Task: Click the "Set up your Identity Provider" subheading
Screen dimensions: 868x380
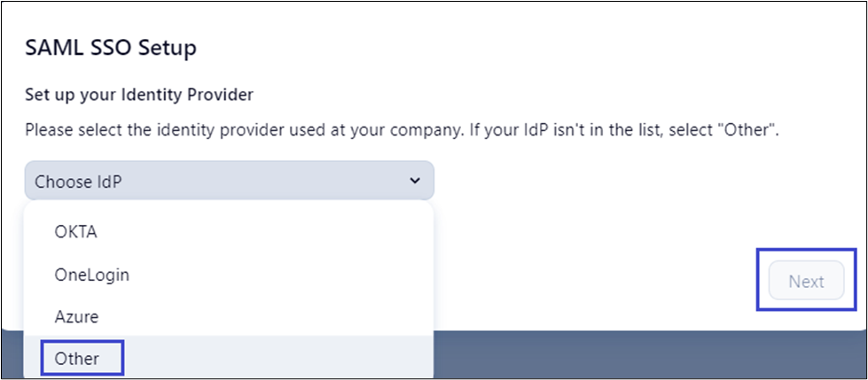Action: tap(139, 94)
